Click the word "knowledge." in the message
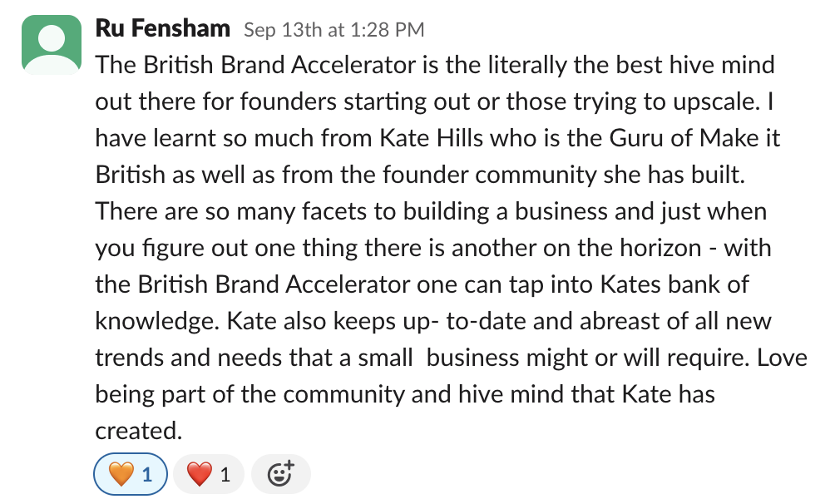The width and height of the screenshot is (830, 504). pyautogui.click(x=157, y=321)
